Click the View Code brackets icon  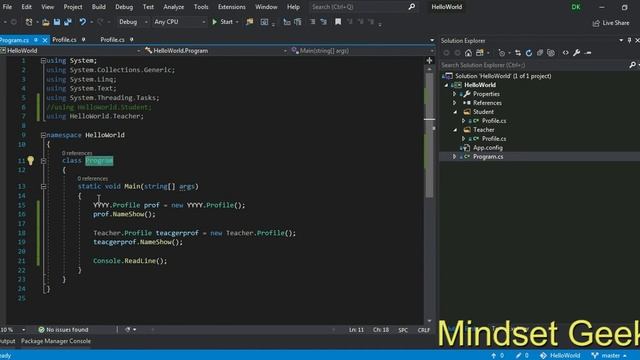(x=565, y=53)
